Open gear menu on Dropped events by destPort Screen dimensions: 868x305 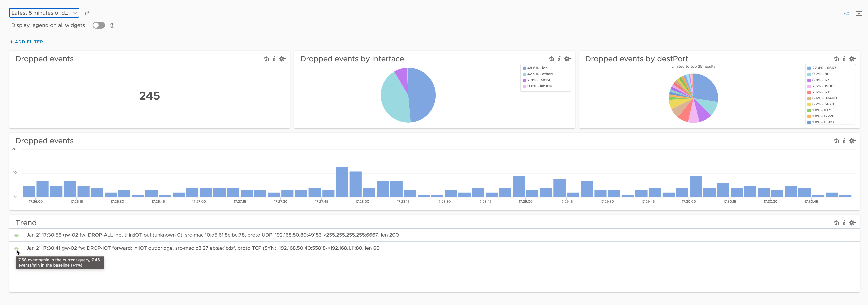pos(852,59)
